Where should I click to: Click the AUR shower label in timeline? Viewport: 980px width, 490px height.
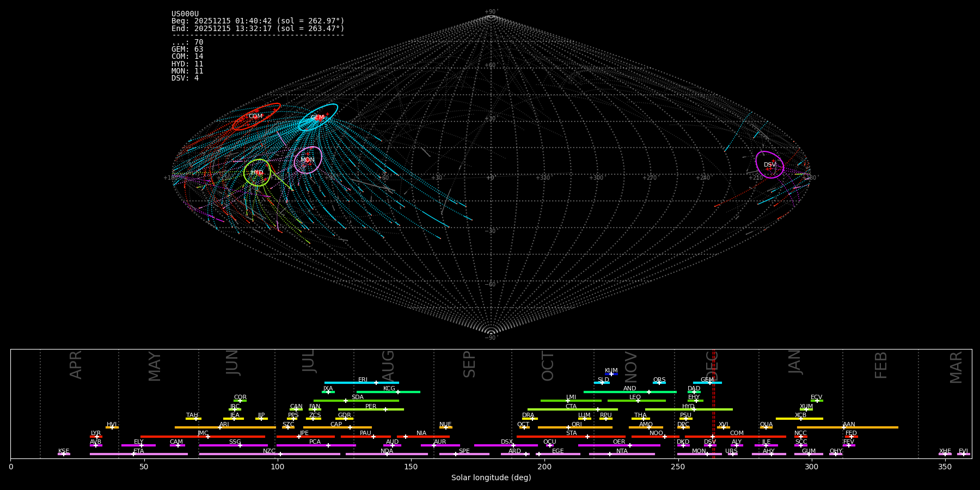point(440,442)
